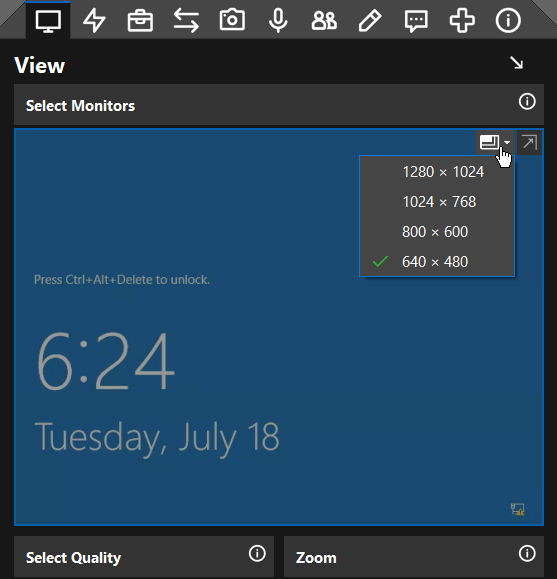Open the session participants people tab

324,20
